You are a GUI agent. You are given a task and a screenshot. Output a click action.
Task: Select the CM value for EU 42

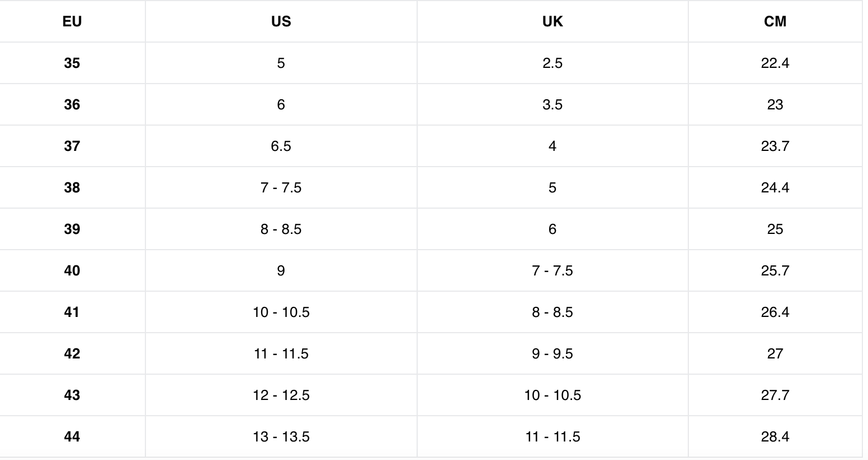click(x=775, y=353)
